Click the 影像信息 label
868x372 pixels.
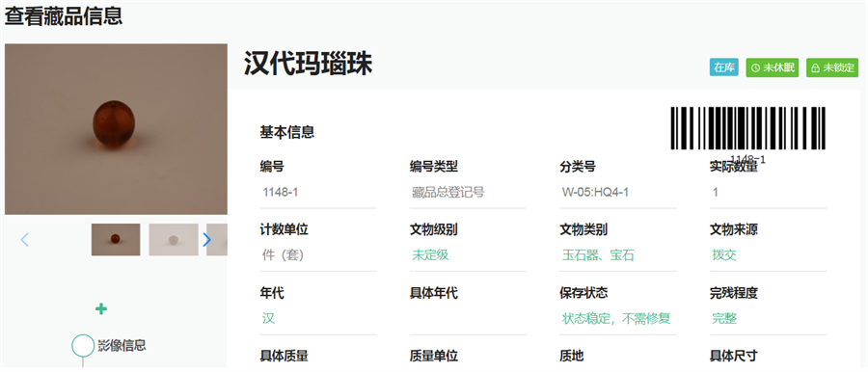122,345
